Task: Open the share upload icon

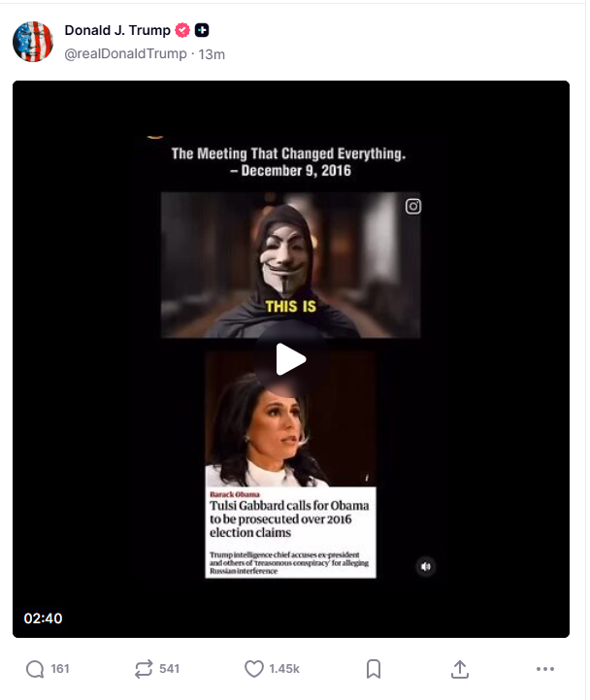Action: point(460,669)
